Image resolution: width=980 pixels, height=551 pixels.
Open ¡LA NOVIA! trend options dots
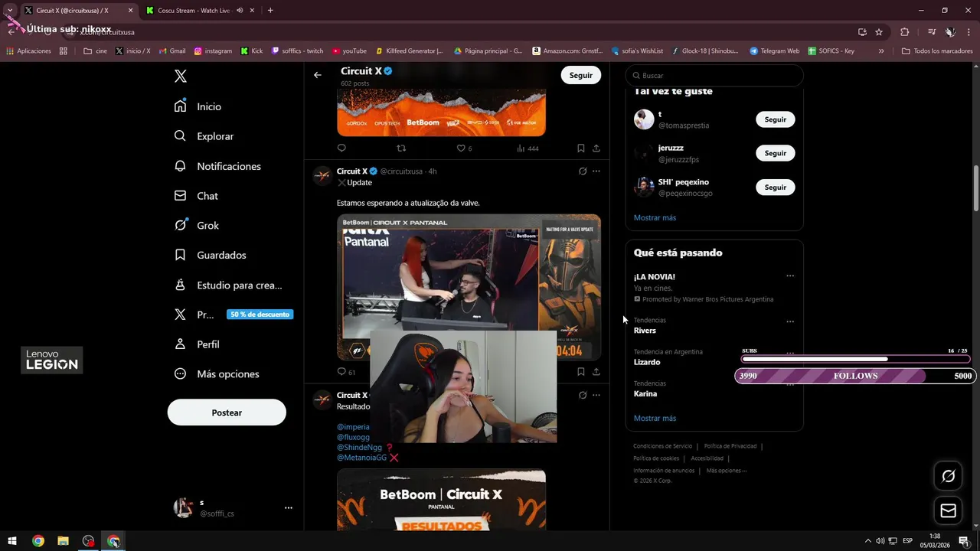[790, 276]
